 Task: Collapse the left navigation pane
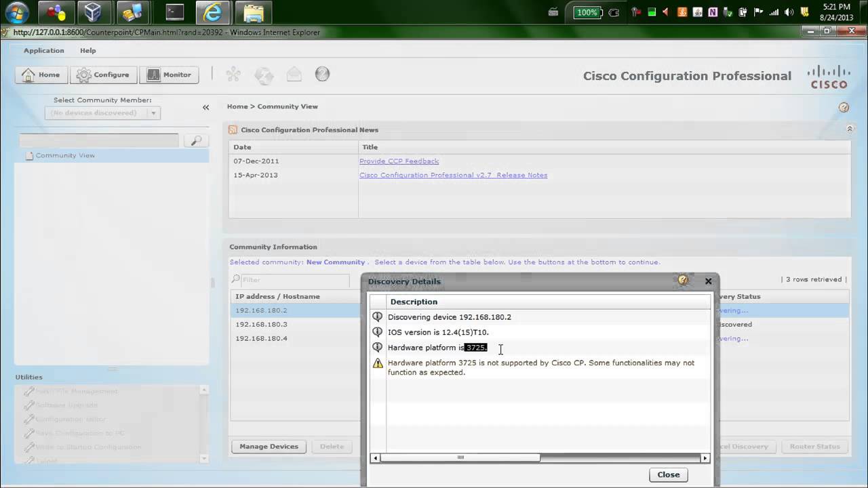(206, 107)
